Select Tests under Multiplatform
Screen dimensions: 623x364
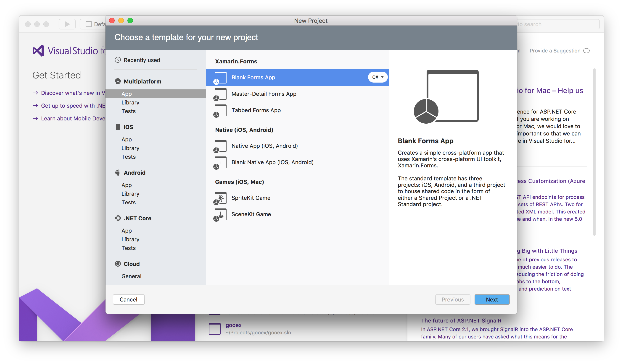[129, 111]
